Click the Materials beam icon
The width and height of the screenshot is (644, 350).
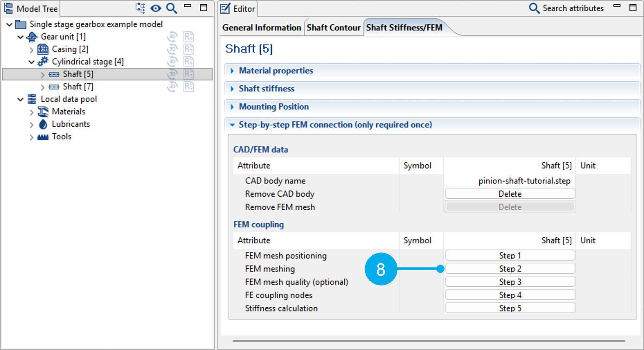click(43, 111)
